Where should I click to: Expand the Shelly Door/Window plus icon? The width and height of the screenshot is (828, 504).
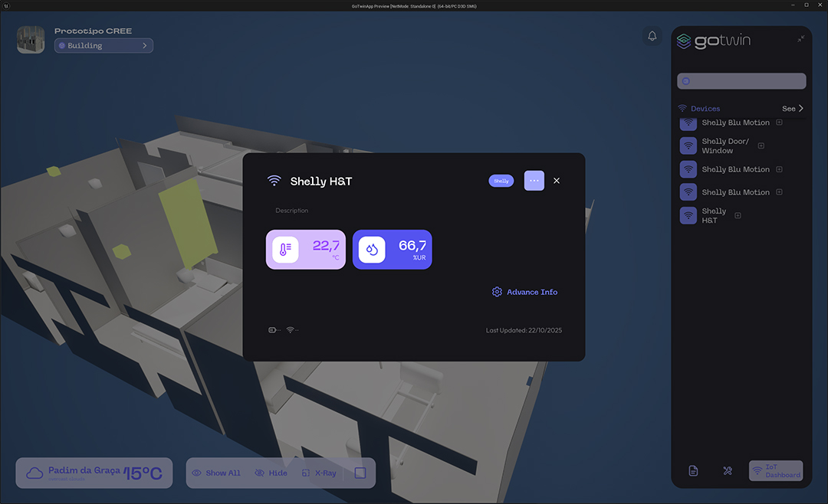coord(761,146)
